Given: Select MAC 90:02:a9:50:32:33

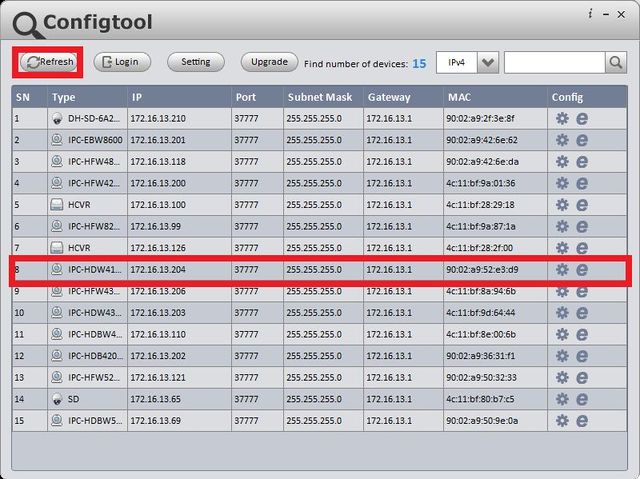Looking at the screenshot, I should pyautogui.click(x=481, y=378).
